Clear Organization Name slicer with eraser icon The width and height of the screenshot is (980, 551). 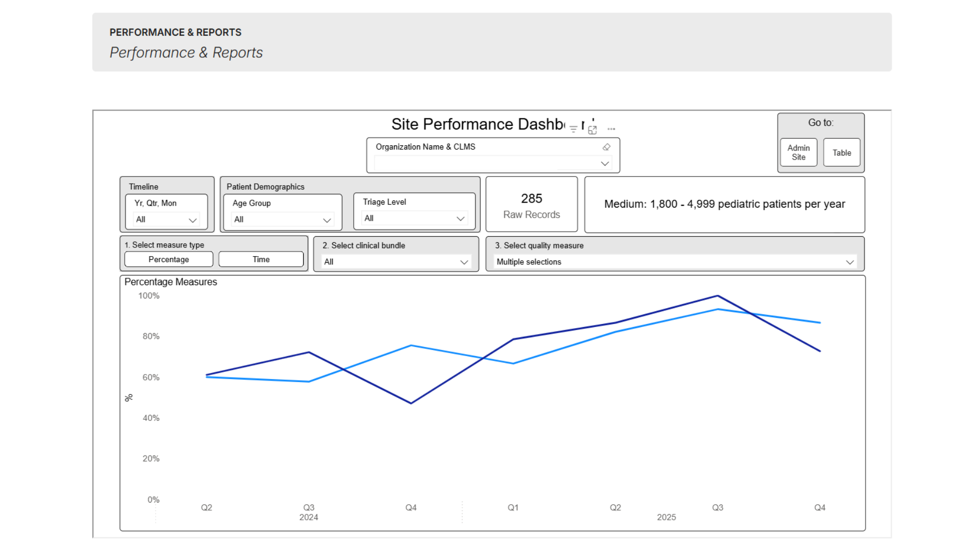click(x=606, y=147)
